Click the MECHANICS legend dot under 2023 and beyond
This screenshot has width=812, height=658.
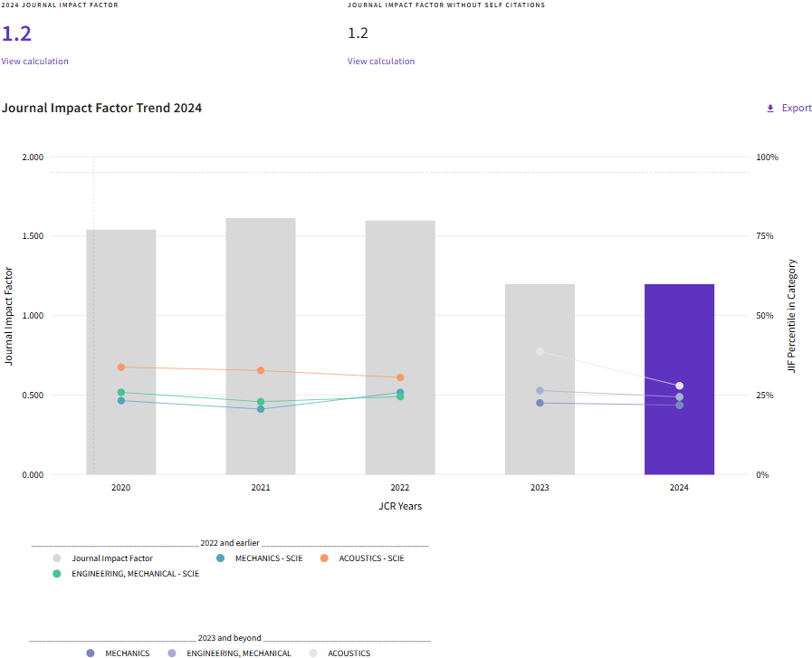(91, 653)
